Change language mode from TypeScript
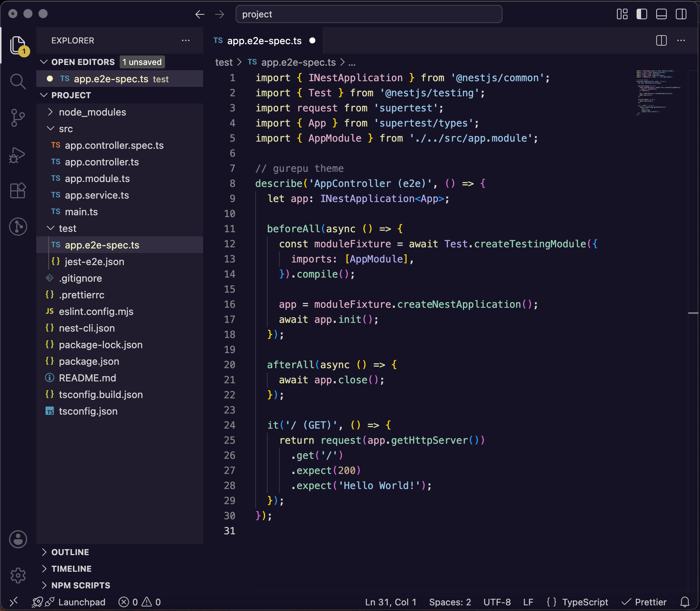This screenshot has width=700, height=611. click(585, 602)
